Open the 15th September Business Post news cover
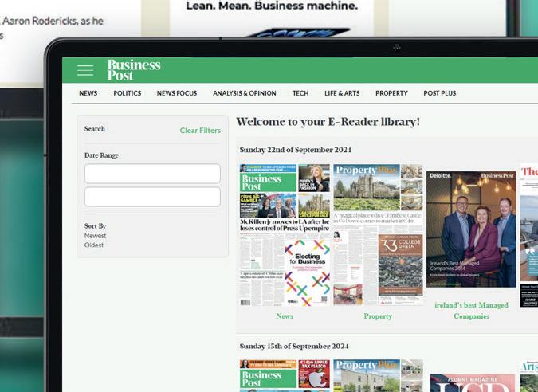The height and width of the screenshot is (392, 538). (285, 375)
